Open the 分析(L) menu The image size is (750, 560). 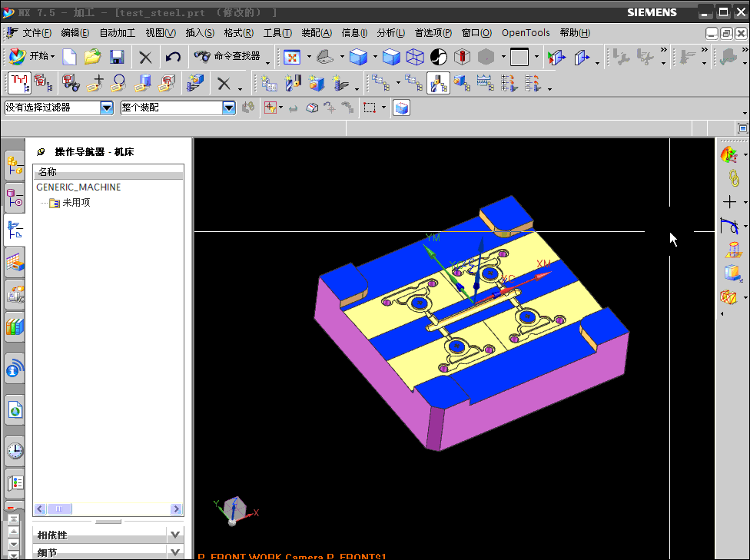point(391,33)
